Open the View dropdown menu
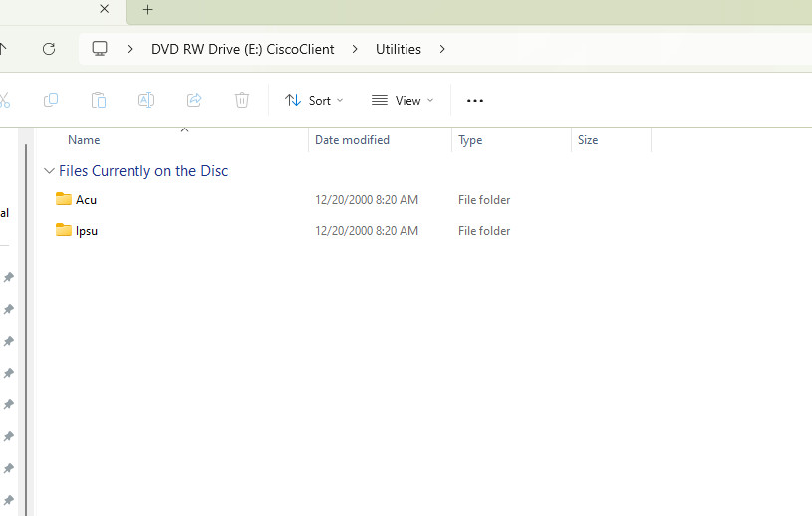This screenshot has height=516, width=812. coord(403,100)
